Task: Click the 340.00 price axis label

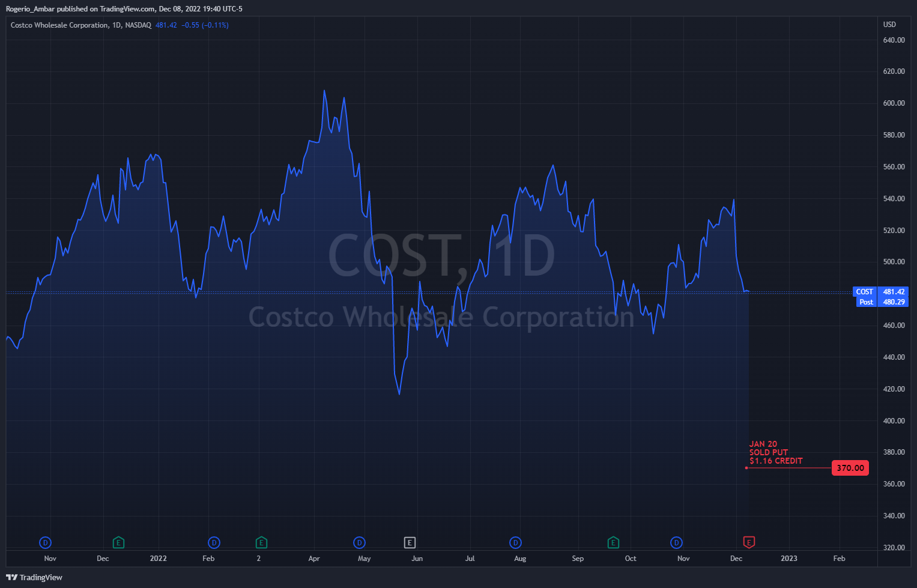Action: pos(894,516)
